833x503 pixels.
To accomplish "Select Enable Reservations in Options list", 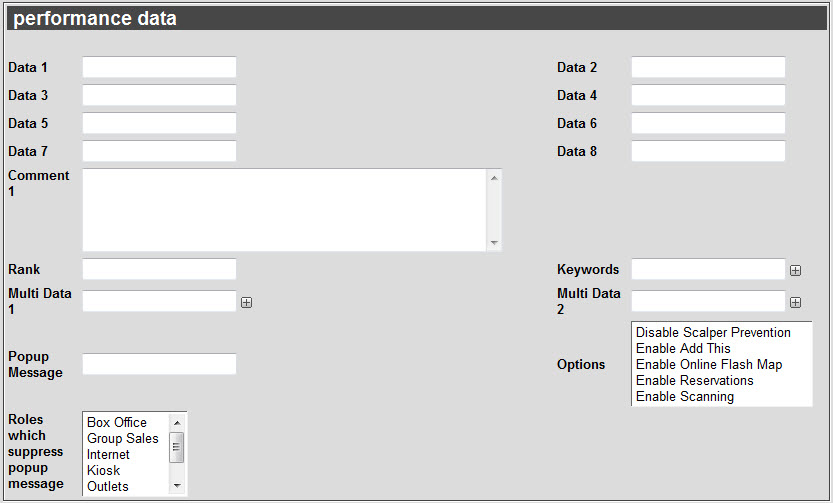I will point(694,380).
